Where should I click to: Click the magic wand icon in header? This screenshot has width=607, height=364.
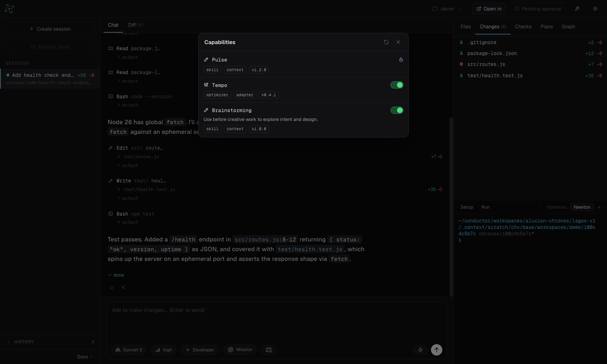[x=577, y=8]
